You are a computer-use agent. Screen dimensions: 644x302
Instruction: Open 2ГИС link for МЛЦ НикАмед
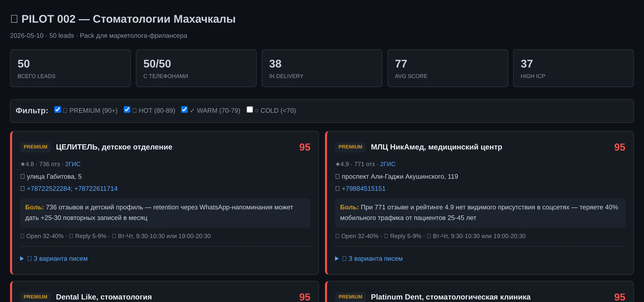click(x=388, y=164)
